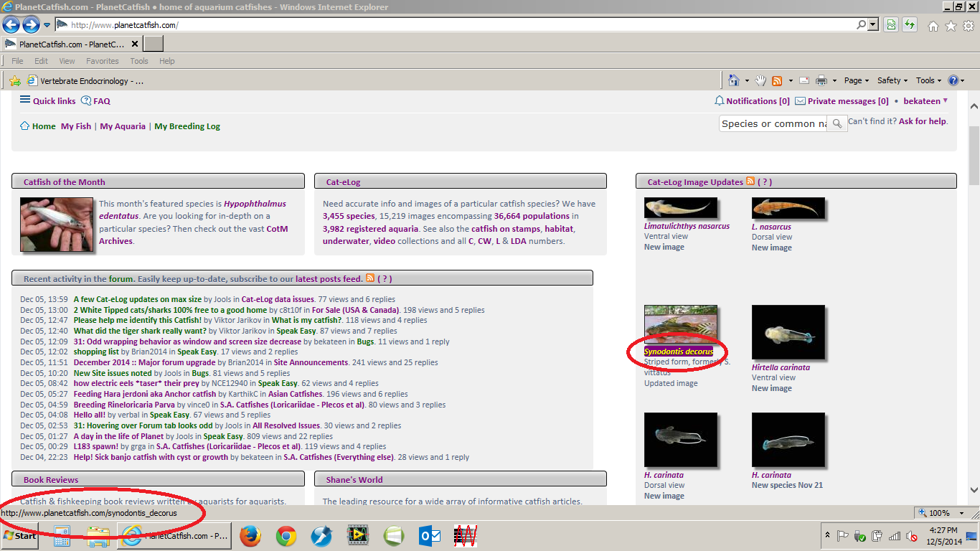Open Windows Explorer folder taskbar icon
The height and width of the screenshot is (551, 980).
click(98, 536)
